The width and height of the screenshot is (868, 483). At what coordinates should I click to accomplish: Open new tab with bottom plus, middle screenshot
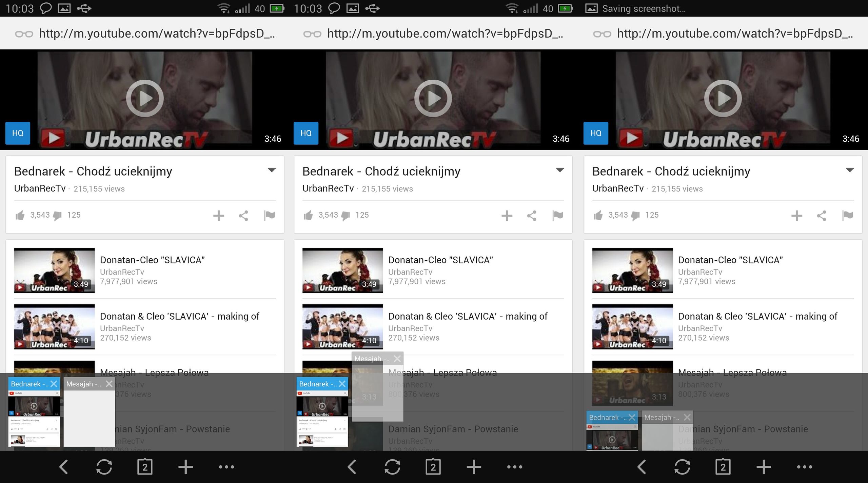[474, 467]
